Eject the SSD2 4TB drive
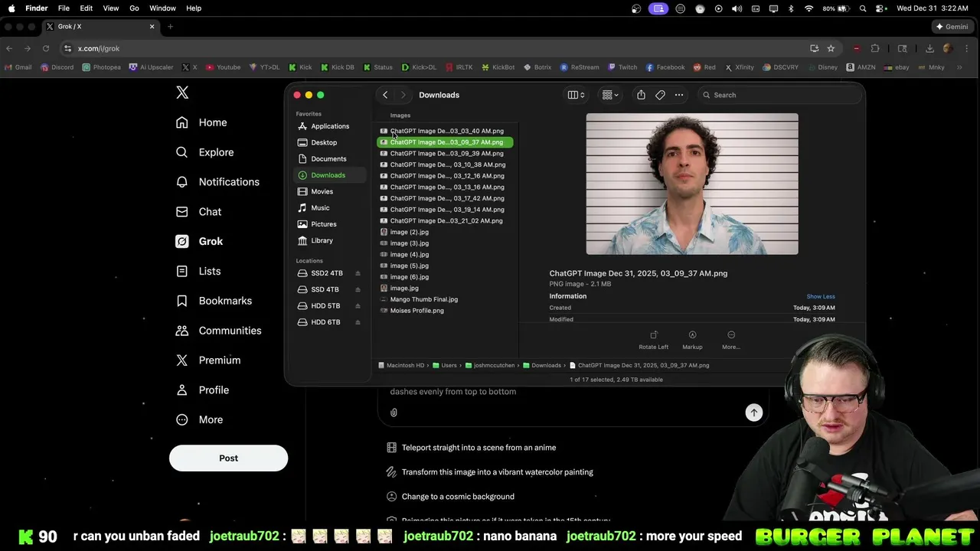 point(358,273)
